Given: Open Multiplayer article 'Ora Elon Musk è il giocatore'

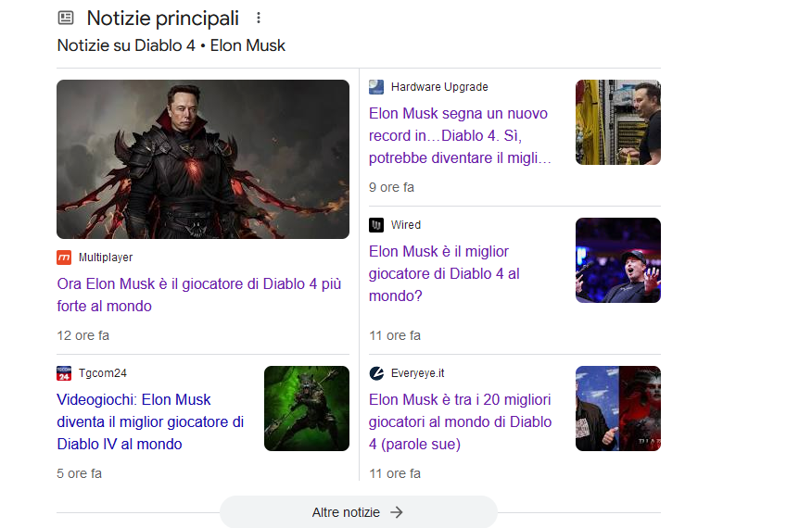Looking at the screenshot, I should click(199, 295).
